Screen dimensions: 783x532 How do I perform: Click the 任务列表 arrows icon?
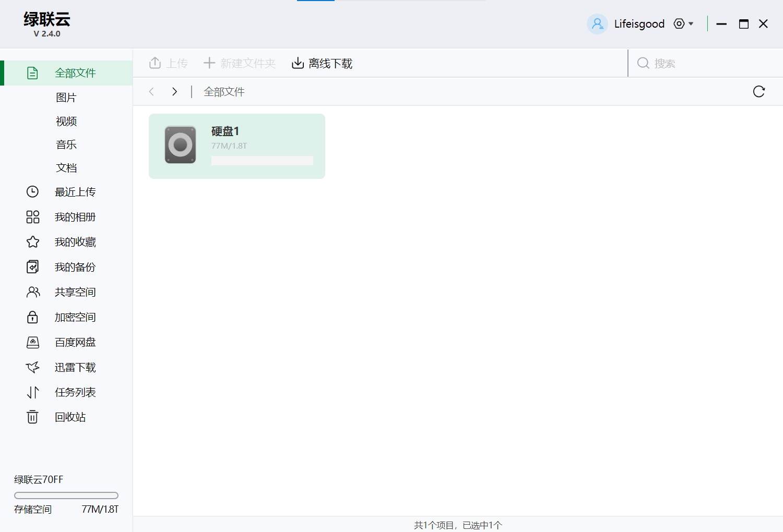tap(32, 392)
